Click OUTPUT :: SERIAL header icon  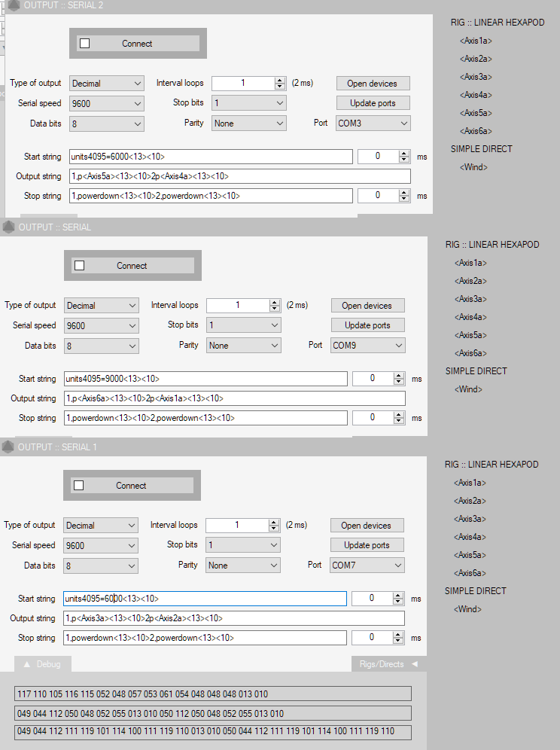[8, 227]
